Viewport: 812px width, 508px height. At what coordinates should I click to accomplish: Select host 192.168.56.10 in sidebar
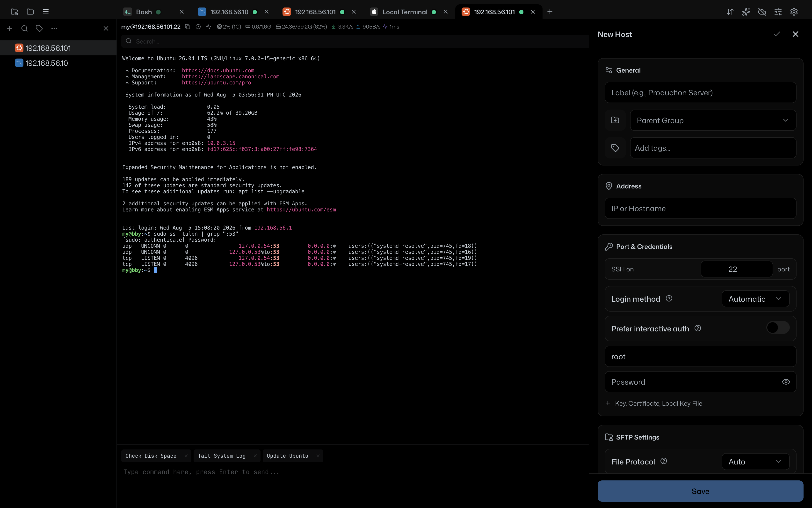click(x=58, y=63)
